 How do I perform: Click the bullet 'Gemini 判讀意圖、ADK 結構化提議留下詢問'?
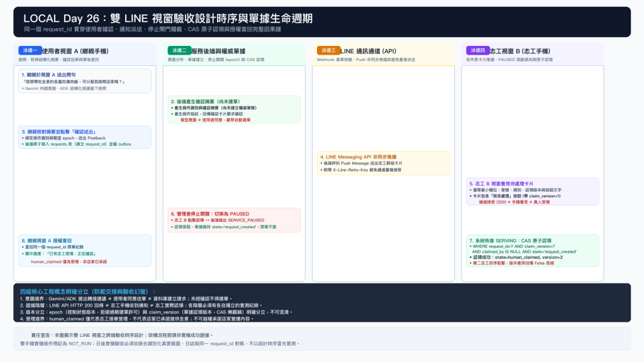[x=64, y=88]
